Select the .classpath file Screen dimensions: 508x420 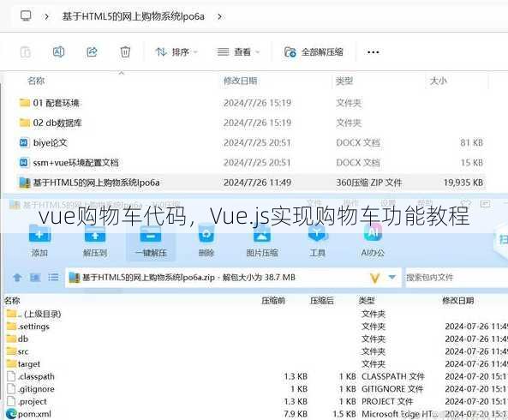[x=31, y=376]
